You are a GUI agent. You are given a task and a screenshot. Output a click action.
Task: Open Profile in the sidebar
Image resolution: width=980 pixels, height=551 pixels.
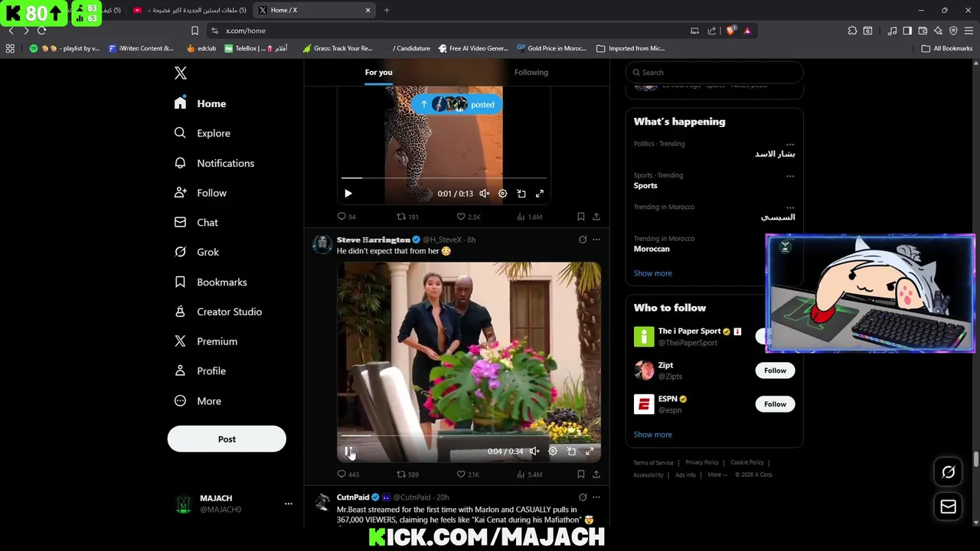[x=201, y=371]
